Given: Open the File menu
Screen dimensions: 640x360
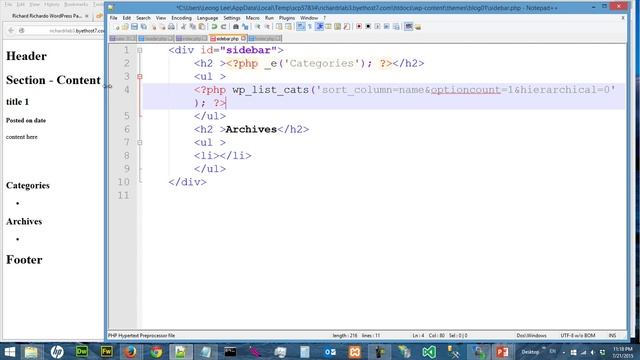Looking at the screenshot, I should coord(113,18).
